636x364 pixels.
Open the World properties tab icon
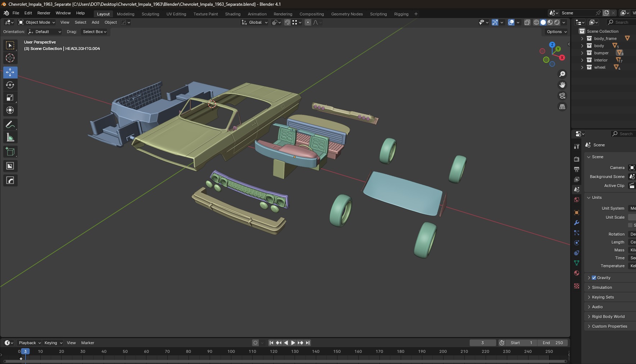pyautogui.click(x=577, y=200)
